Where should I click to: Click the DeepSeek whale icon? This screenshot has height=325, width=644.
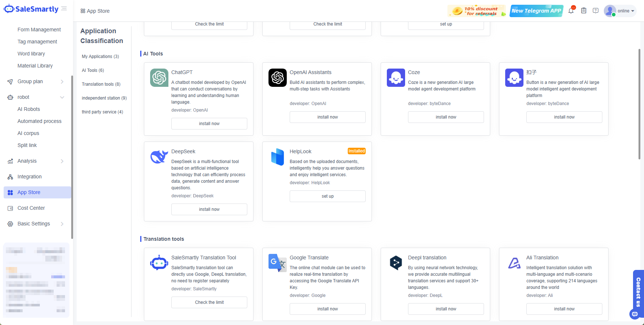tap(159, 157)
